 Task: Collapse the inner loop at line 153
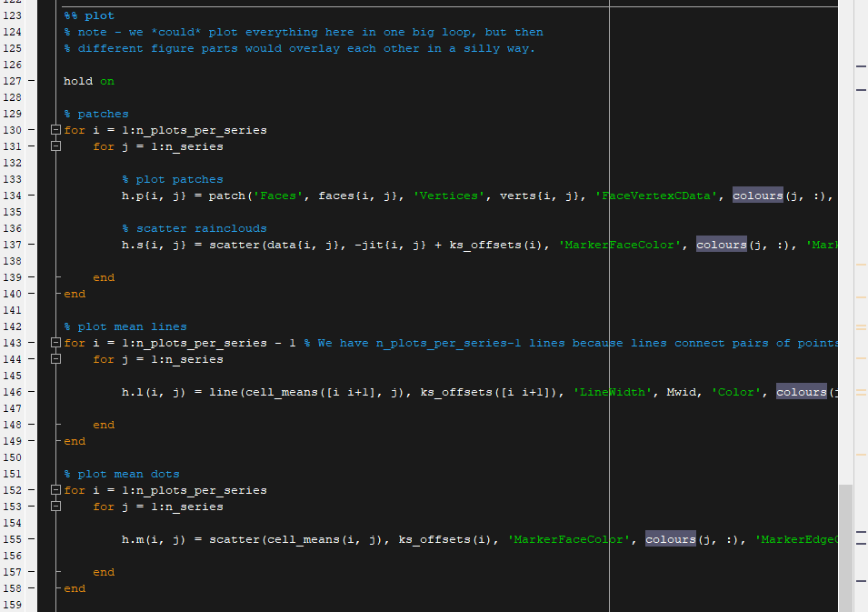tap(55, 507)
